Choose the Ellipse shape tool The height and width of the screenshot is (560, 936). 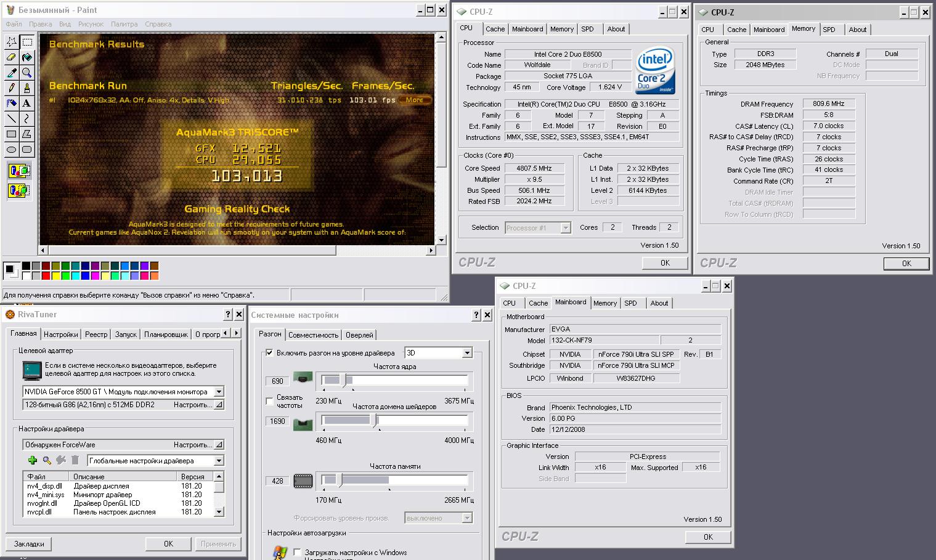(12, 149)
